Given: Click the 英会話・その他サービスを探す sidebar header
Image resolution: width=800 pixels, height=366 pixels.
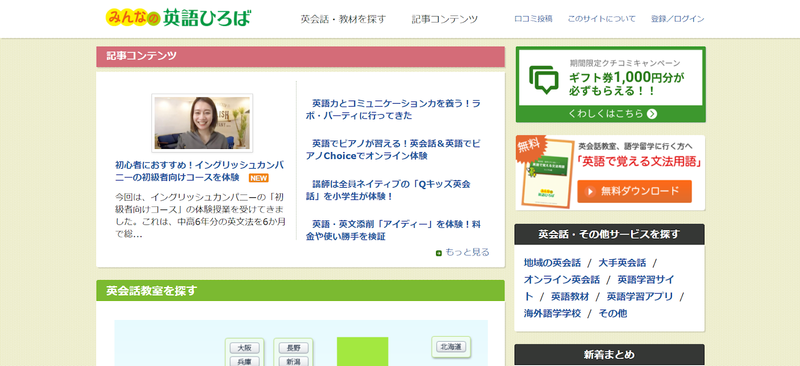Looking at the screenshot, I should pos(609,234).
